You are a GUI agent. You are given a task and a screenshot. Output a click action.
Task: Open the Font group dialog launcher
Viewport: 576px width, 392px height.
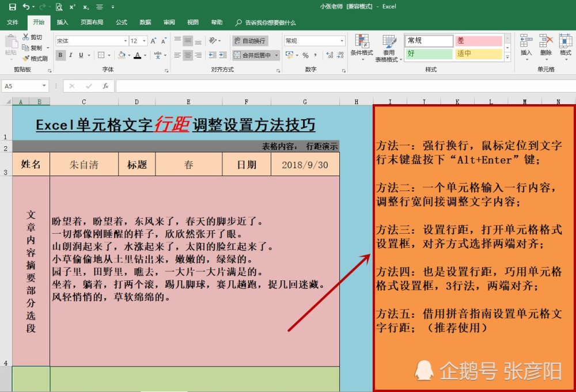tap(166, 70)
